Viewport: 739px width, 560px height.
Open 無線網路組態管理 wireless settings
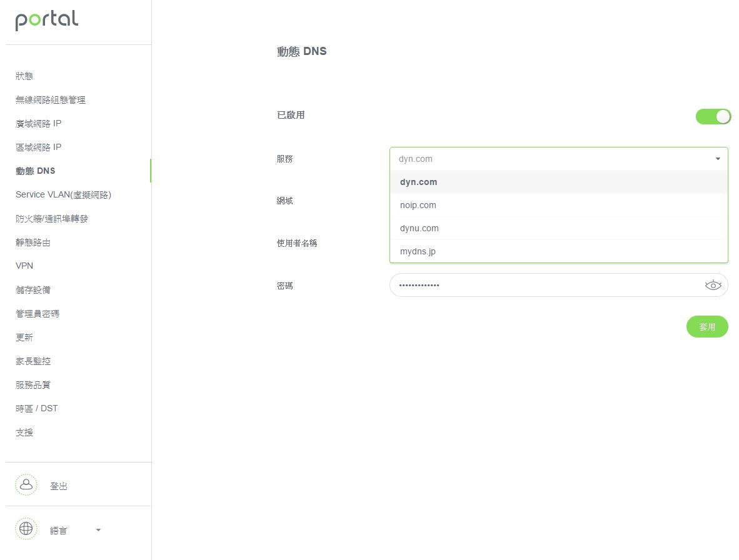click(x=51, y=100)
